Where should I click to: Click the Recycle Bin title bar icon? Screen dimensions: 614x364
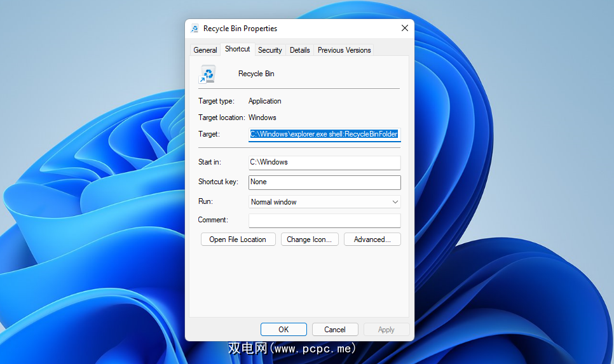coord(194,29)
